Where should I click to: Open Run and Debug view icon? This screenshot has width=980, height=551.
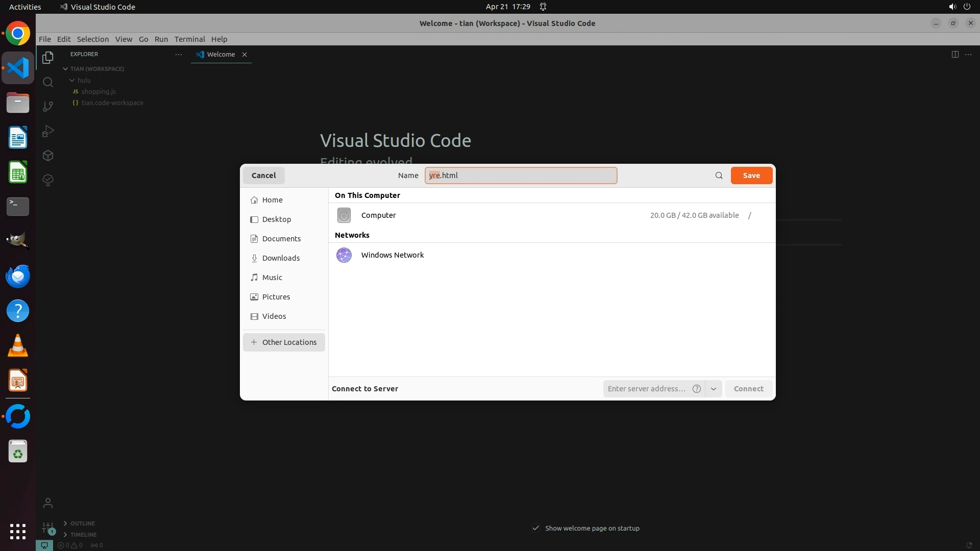pyautogui.click(x=48, y=131)
